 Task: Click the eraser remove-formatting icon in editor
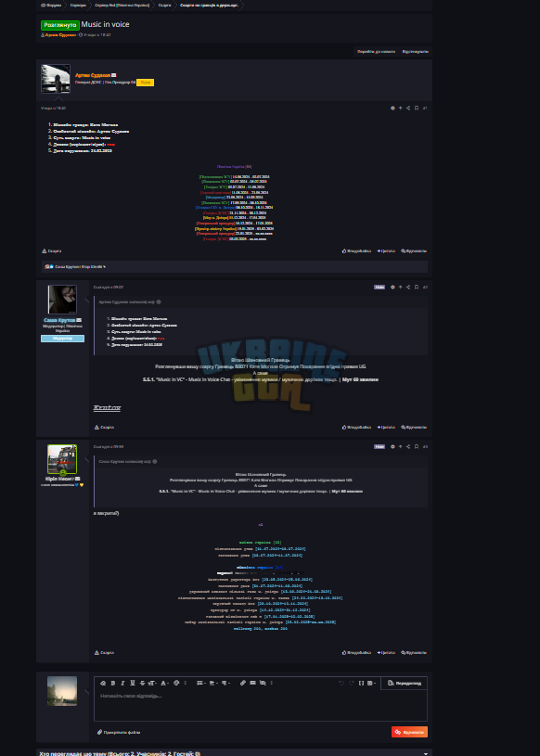(103, 683)
